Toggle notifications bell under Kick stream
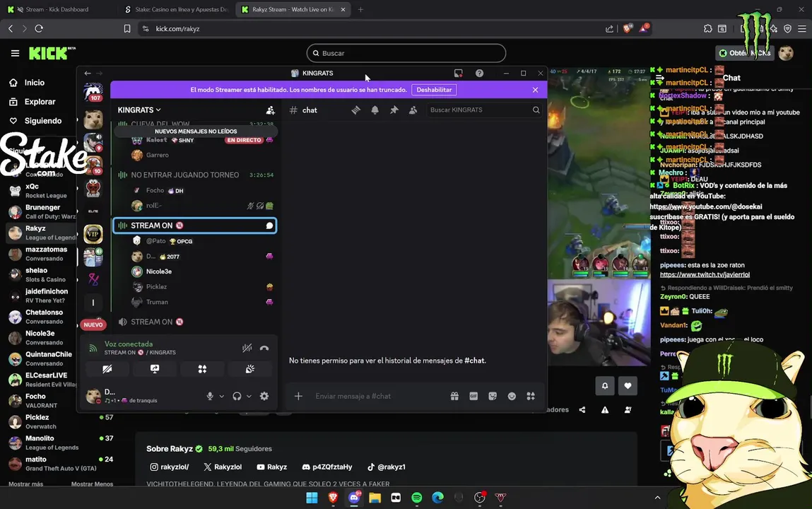Screen dimensions: 812x509 (x=605, y=386)
